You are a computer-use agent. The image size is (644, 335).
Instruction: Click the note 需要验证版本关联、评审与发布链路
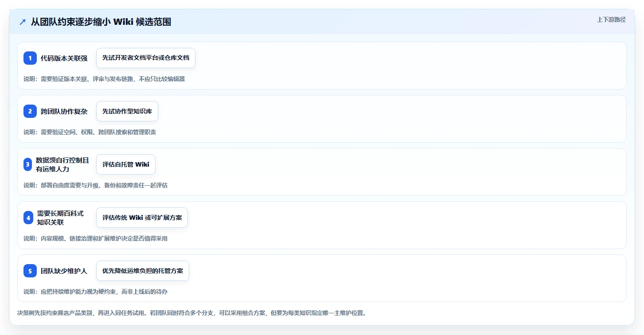(104, 79)
